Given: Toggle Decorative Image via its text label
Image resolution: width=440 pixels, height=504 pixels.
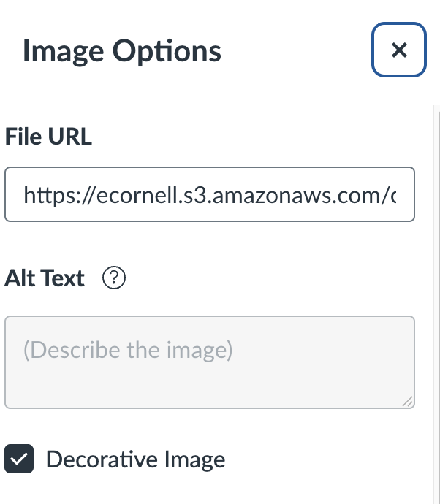Looking at the screenshot, I should [x=135, y=459].
